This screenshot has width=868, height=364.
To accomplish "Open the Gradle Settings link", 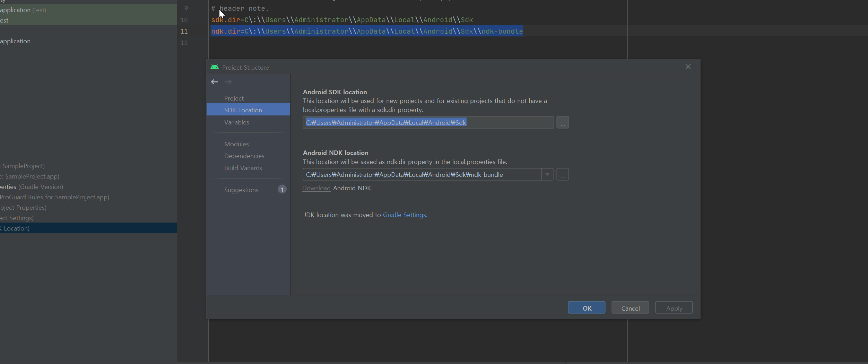I will coord(405,215).
